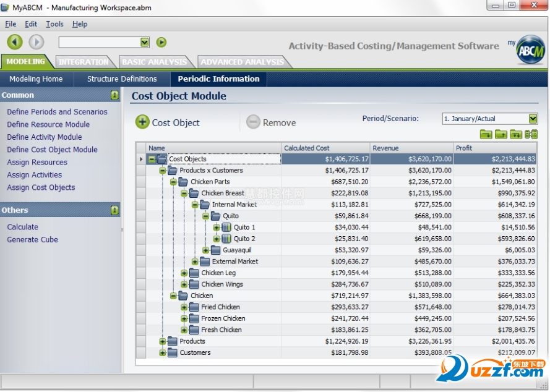Viewport: 550px width, 392px height.
Task: Click the green Go button beside address box
Action: [x=161, y=42]
